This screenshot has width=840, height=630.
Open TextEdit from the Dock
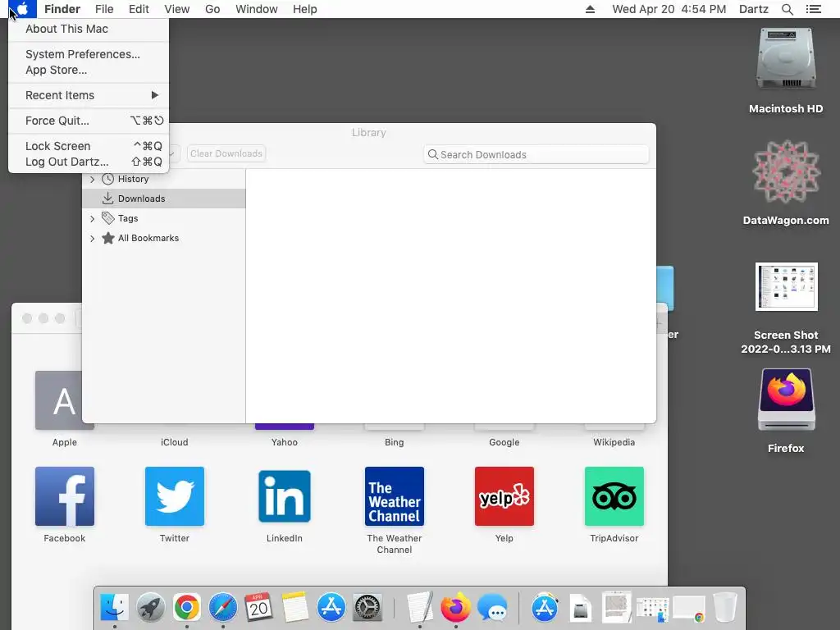pyautogui.click(x=419, y=608)
